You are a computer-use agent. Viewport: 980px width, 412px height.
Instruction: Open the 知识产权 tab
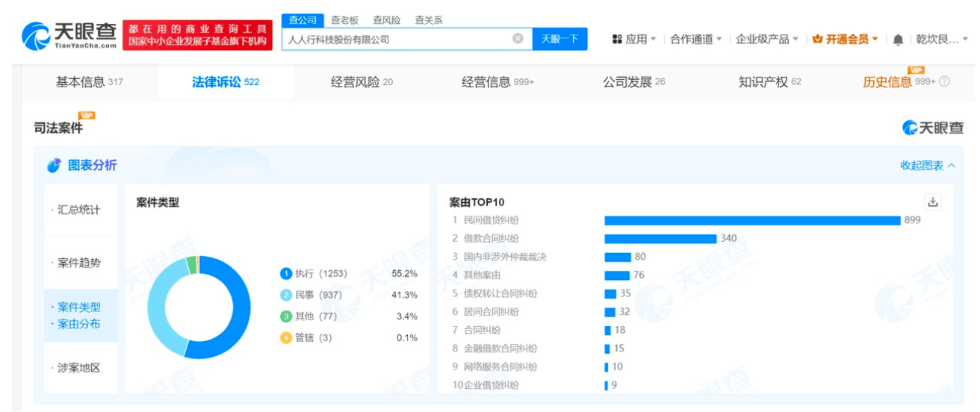[x=769, y=82]
